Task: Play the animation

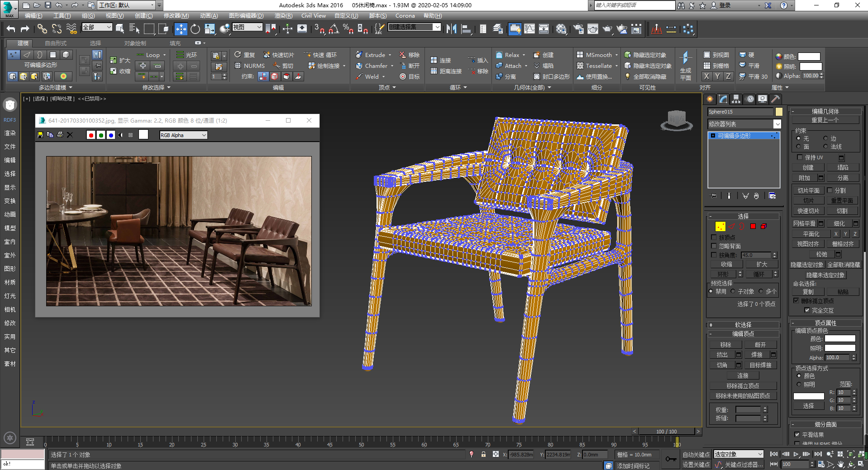Action: point(796,454)
